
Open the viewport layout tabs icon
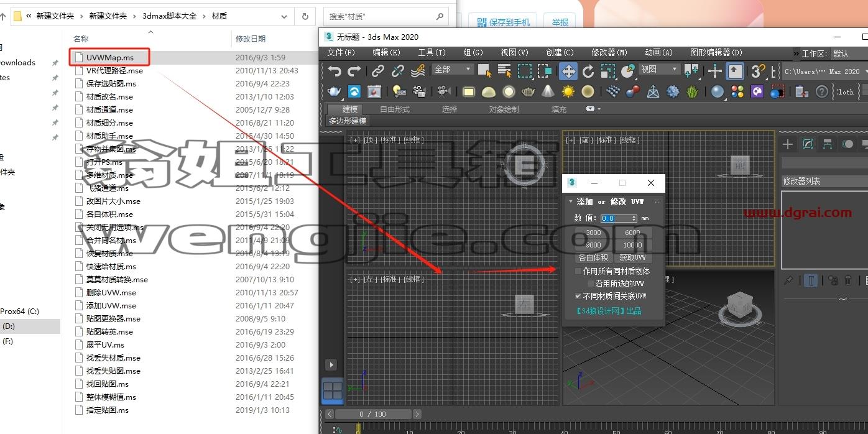[x=333, y=390]
